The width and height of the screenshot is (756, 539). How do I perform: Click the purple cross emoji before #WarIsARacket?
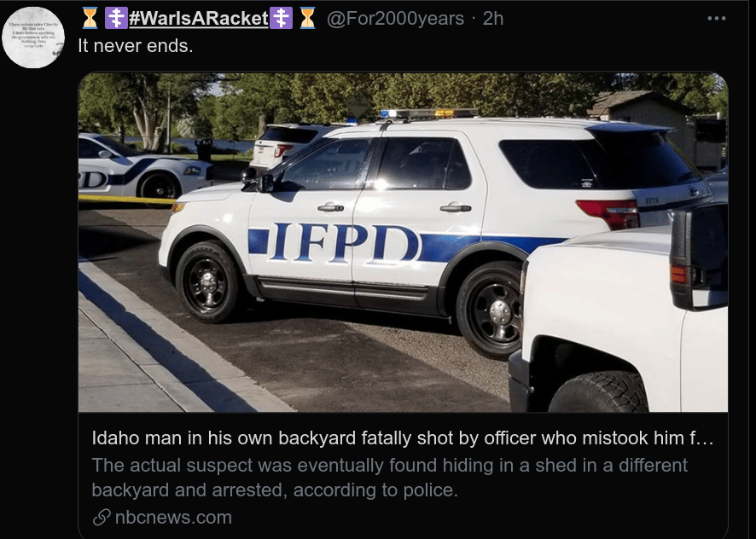coord(116,18)
